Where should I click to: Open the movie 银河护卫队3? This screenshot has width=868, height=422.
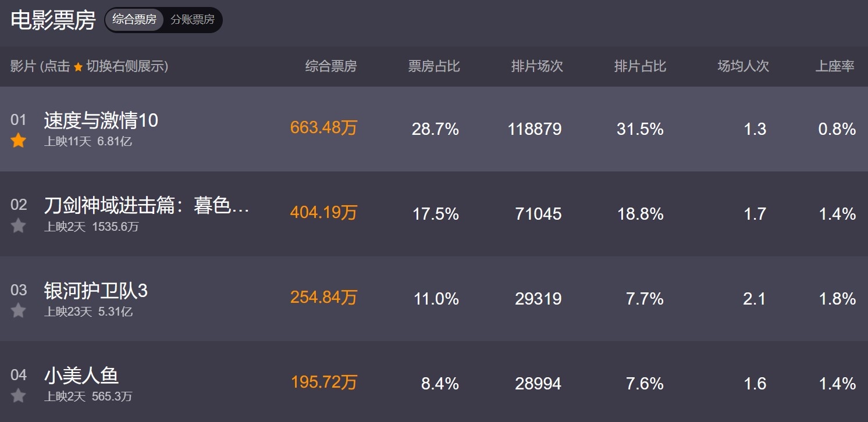tap(96, 291)
